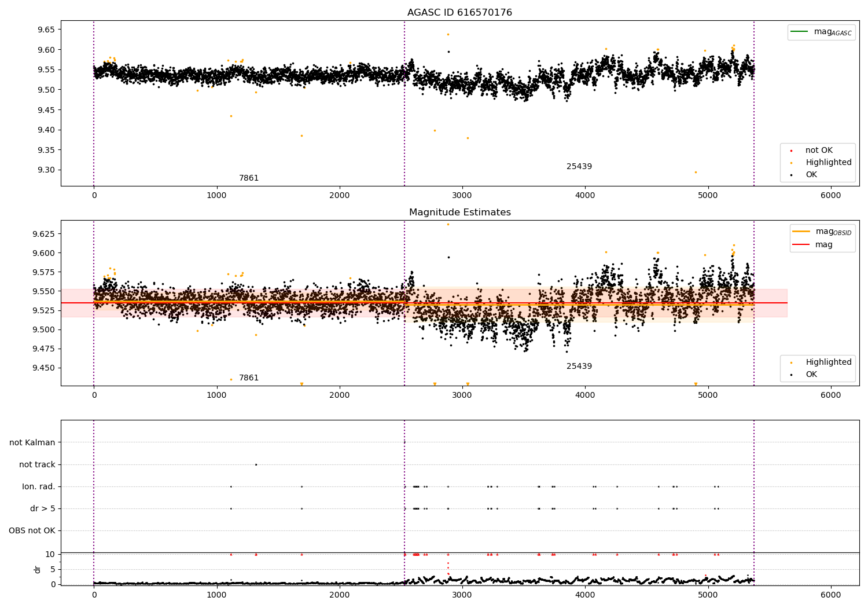Click the 9.575 y-axis tick label

43,272
